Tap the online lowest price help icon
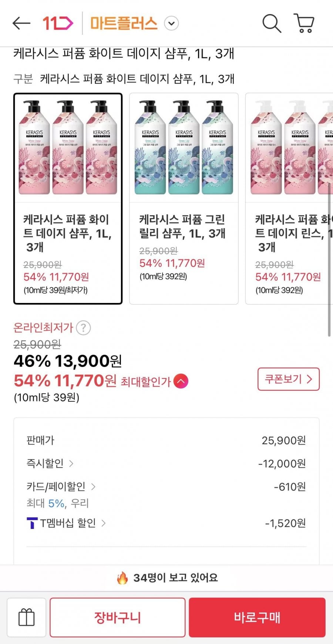The width and height of the screenshot is (333, 644). pyautogui.click(x=83, y=328)
